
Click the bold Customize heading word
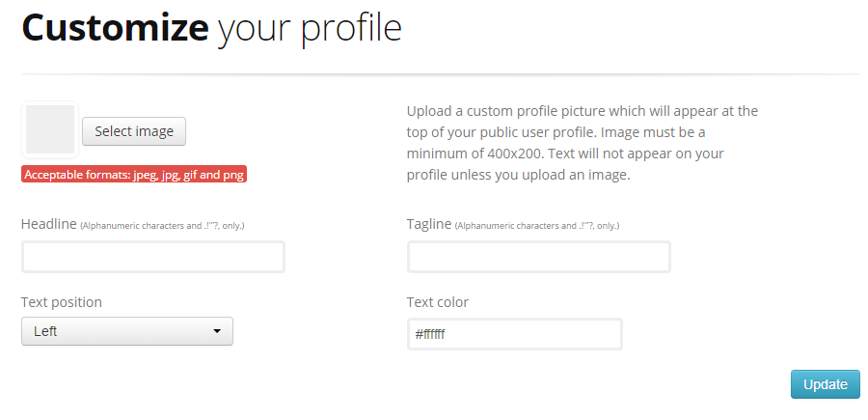tap(115, 28)
